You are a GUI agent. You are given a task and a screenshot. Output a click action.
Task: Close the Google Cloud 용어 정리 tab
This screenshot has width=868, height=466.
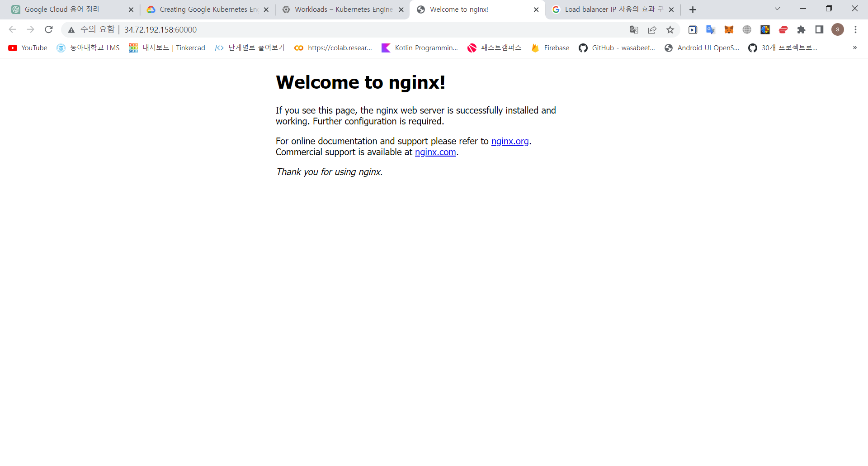131,10
